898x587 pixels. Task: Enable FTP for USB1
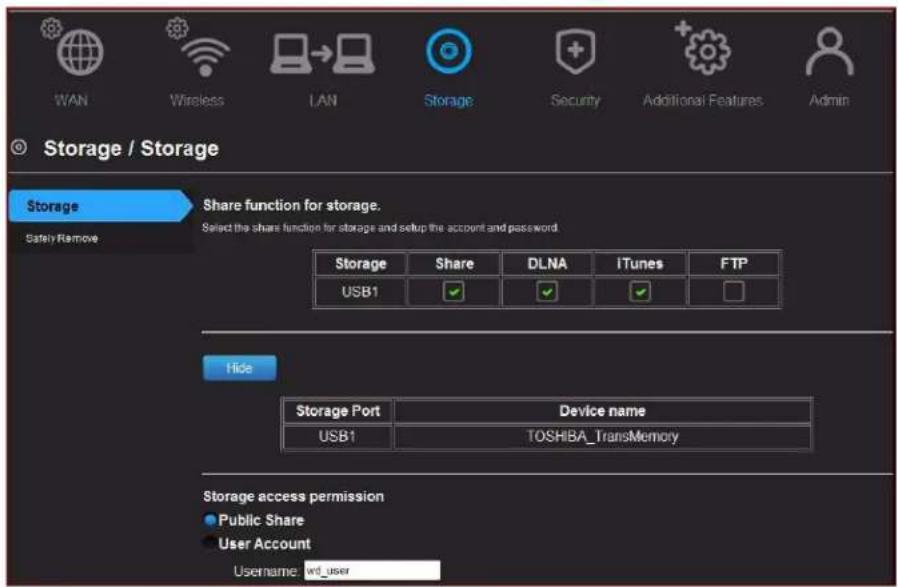pyautogui.click(x=734, y=291)
